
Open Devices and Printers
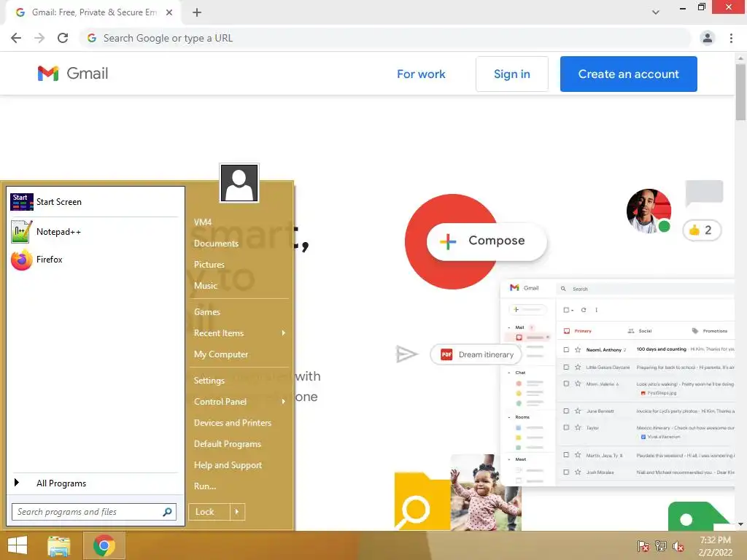[x=233, y=423]
